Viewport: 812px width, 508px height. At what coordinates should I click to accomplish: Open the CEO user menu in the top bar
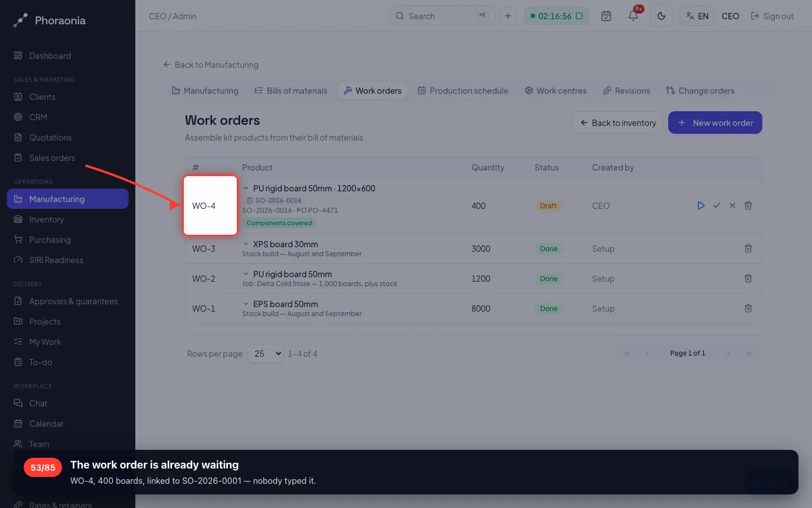(x=730, y=16)
